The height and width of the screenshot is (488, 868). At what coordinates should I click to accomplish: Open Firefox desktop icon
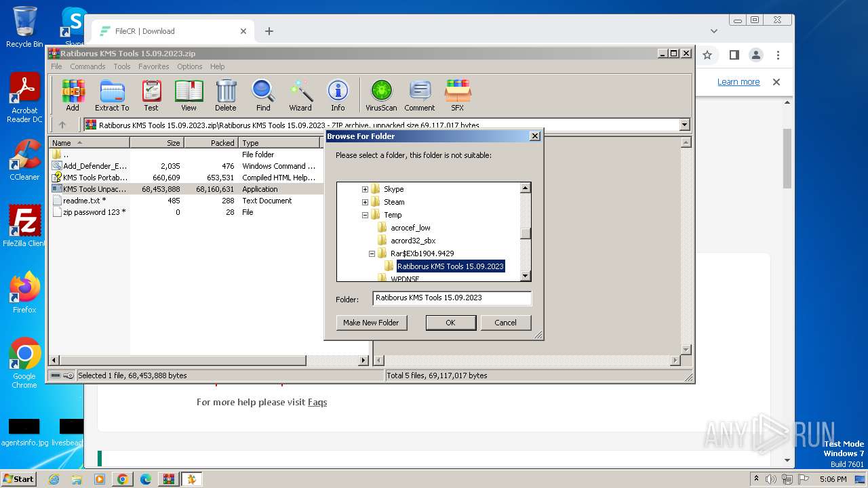pyautogui.click(x=24, y=292)
